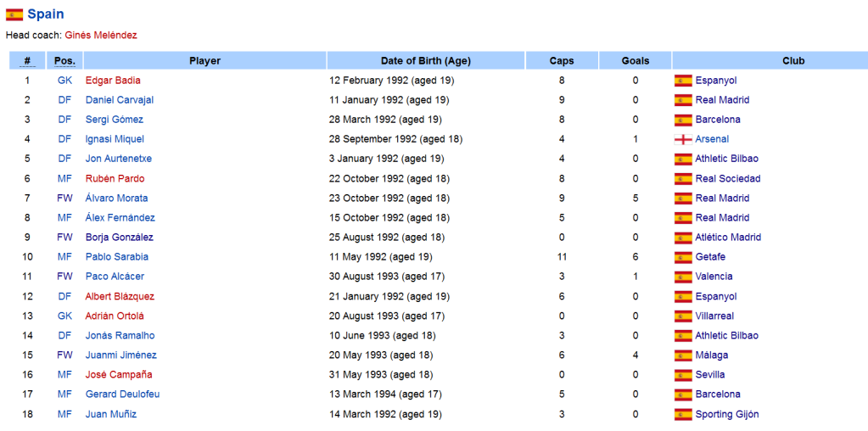Click the Spanish flag beside Getafe

point(683,257)
